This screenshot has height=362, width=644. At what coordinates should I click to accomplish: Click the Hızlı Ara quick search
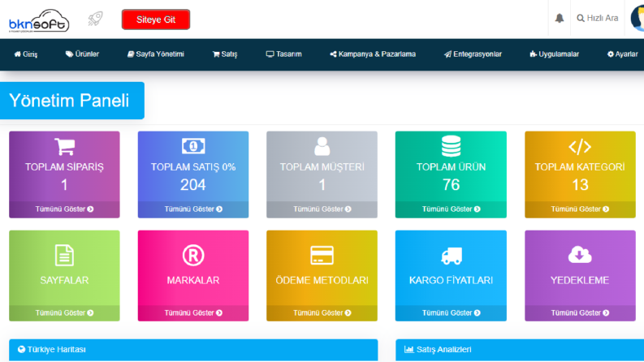(x=598, y=18)
